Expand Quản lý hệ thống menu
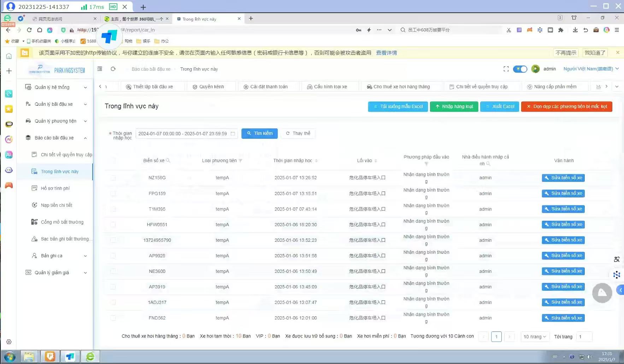This screenshot has height=364, width=624. 55,87
